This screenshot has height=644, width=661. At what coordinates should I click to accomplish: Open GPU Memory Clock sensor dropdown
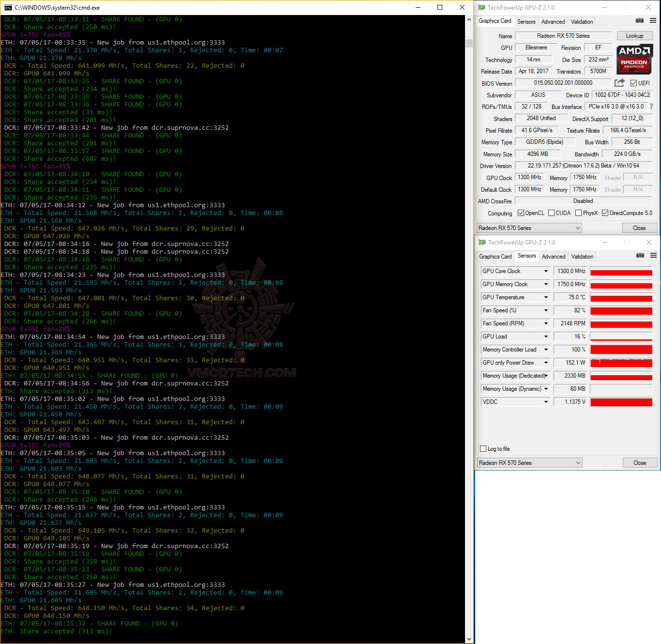tap(546, 284)
